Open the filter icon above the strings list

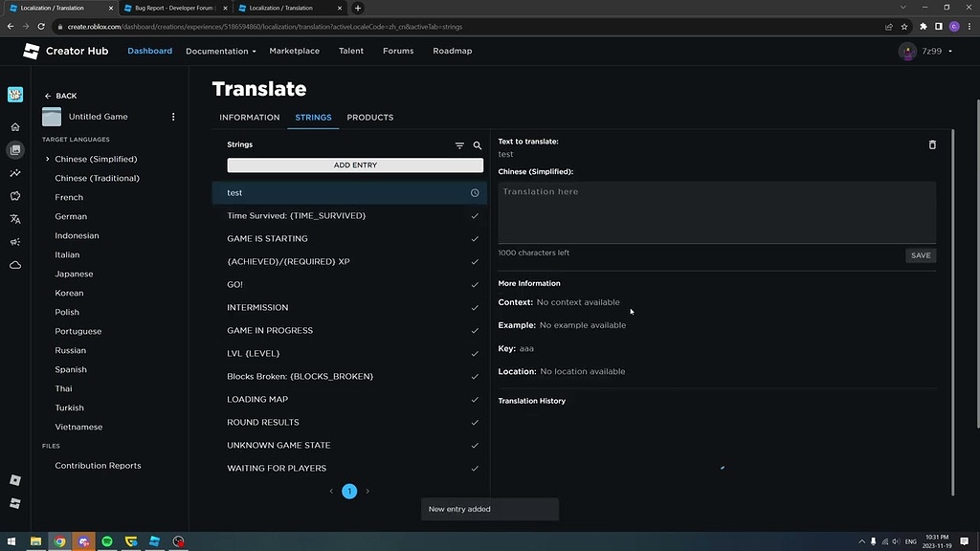click(459, 145)
